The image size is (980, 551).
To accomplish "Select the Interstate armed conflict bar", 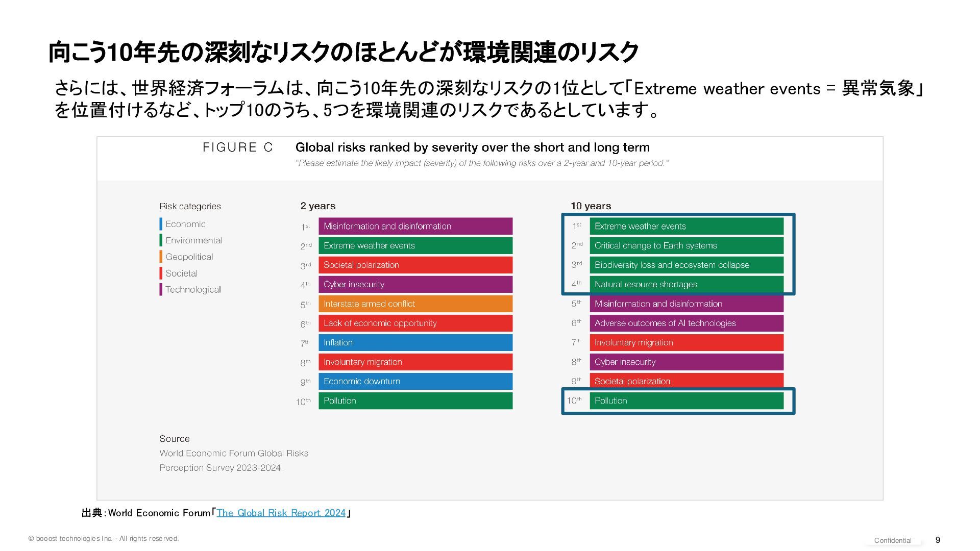I will [x=415, y=304].
